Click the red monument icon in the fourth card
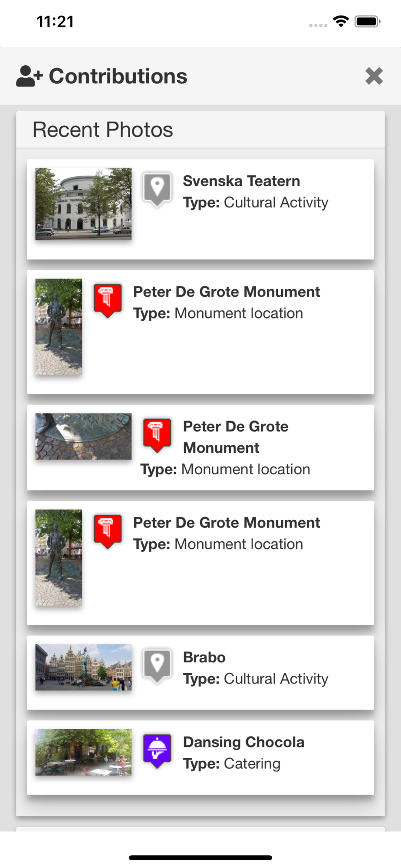Image resolution: width=401 pixels, height=868 pixels. 108,531
